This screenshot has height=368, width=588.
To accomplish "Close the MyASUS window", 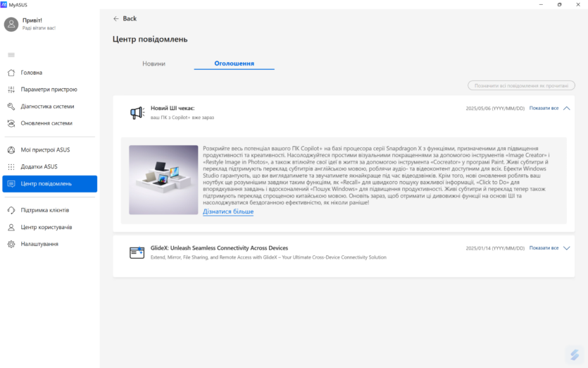I will [578, 4].
